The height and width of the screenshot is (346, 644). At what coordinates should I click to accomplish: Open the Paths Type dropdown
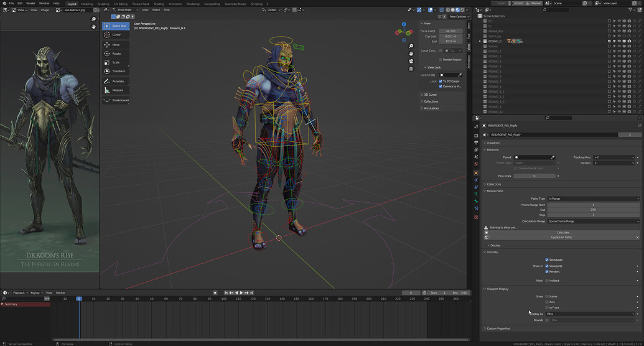[594, 199]
